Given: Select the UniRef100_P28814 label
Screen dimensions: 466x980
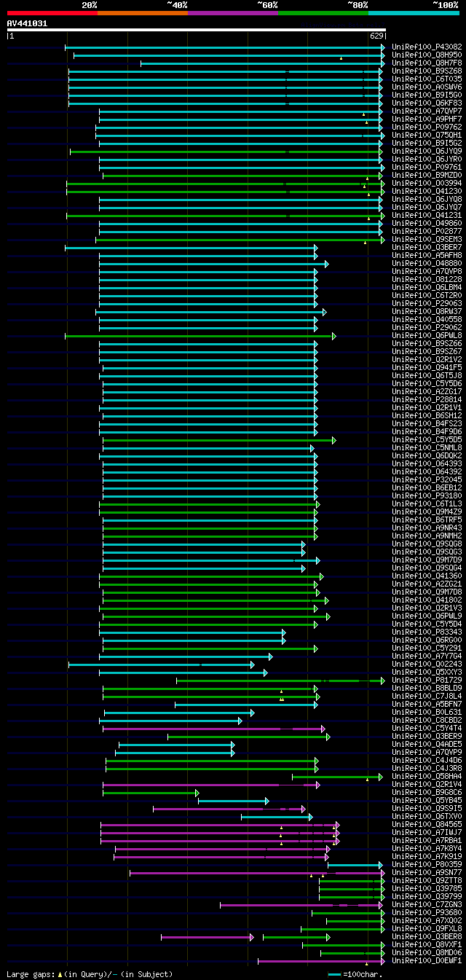Looking at the screenshot, I should 425,399.
